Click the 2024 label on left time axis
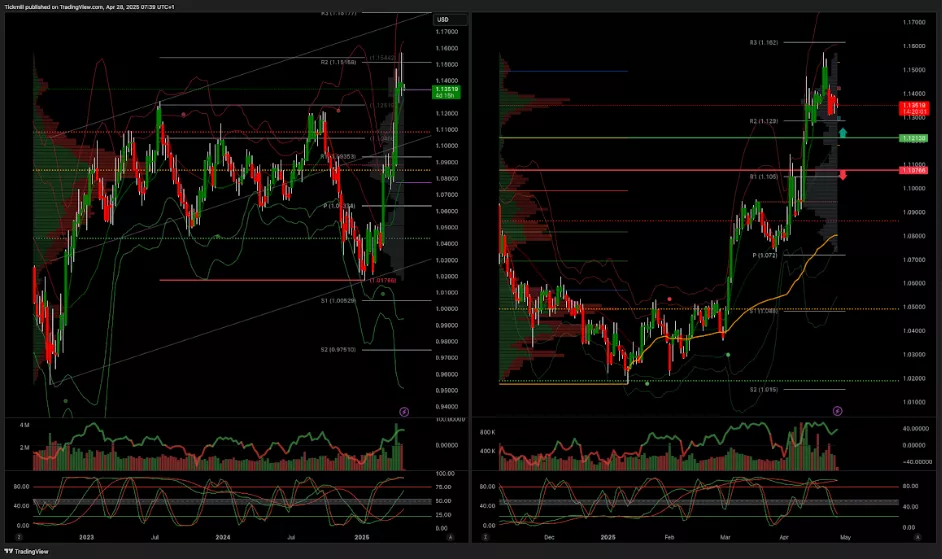The height and width of the screenshot is (559, 942). [x=224, y=537]
